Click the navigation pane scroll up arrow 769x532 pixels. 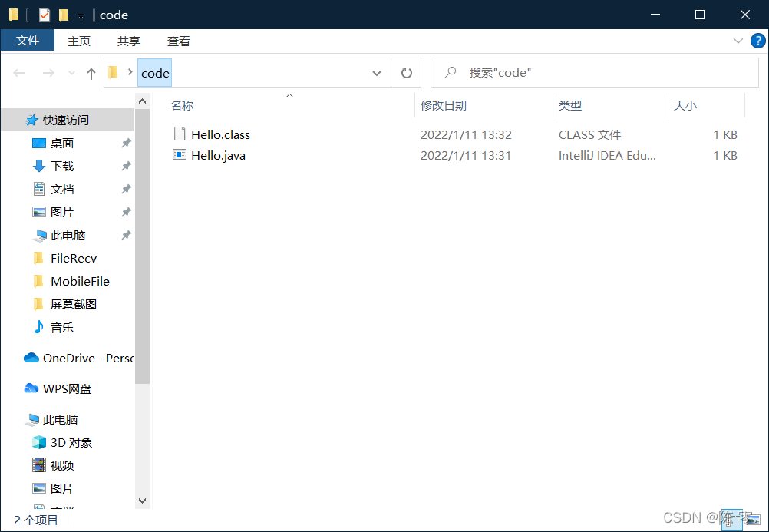[142, 101]
